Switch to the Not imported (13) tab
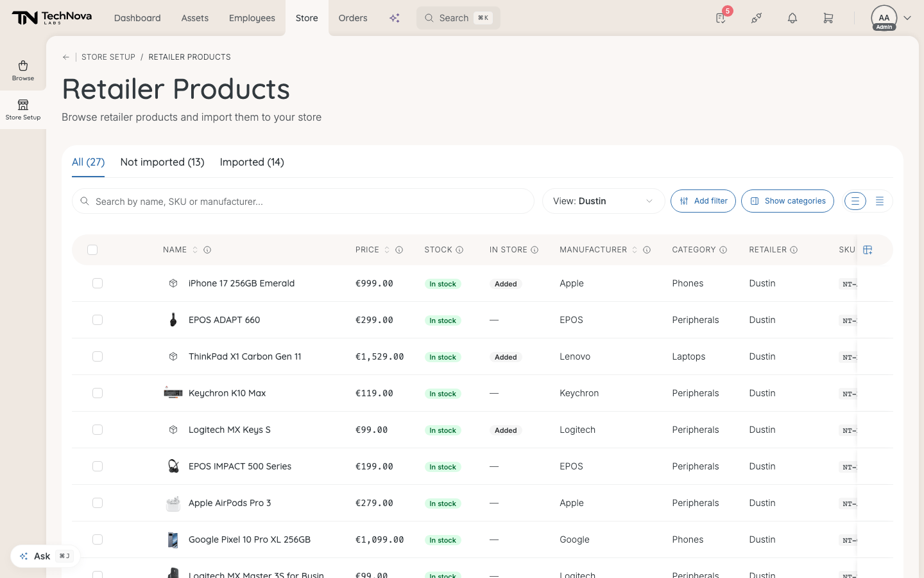924x578 pixels. point(162,162)
